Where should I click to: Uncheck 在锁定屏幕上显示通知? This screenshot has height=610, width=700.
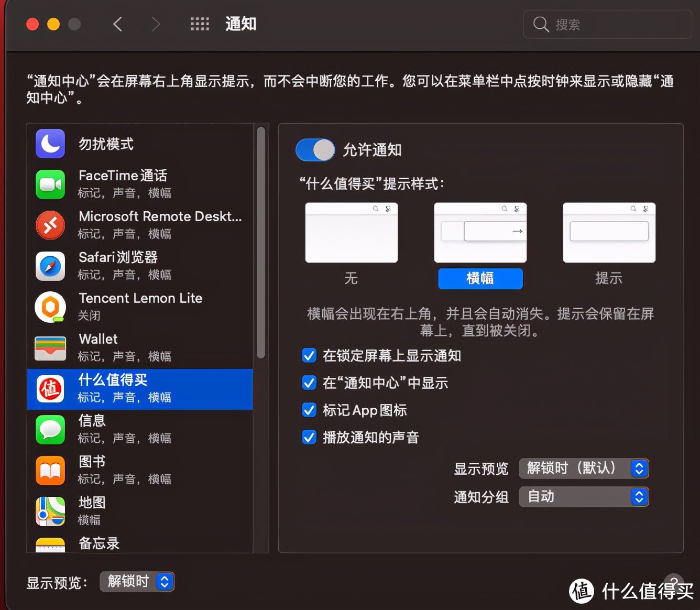(309, 356)
